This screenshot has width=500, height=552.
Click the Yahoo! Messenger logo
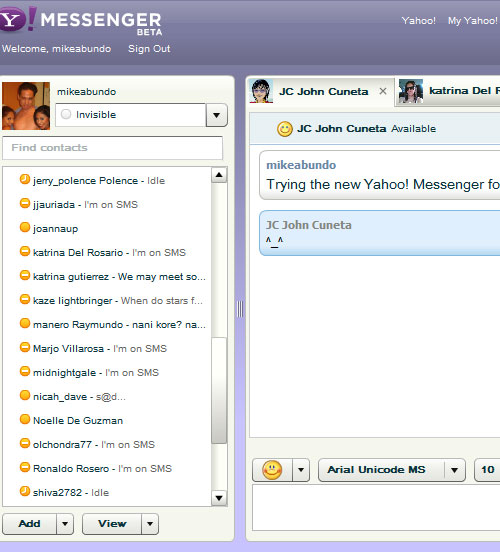tap(81, 20)
